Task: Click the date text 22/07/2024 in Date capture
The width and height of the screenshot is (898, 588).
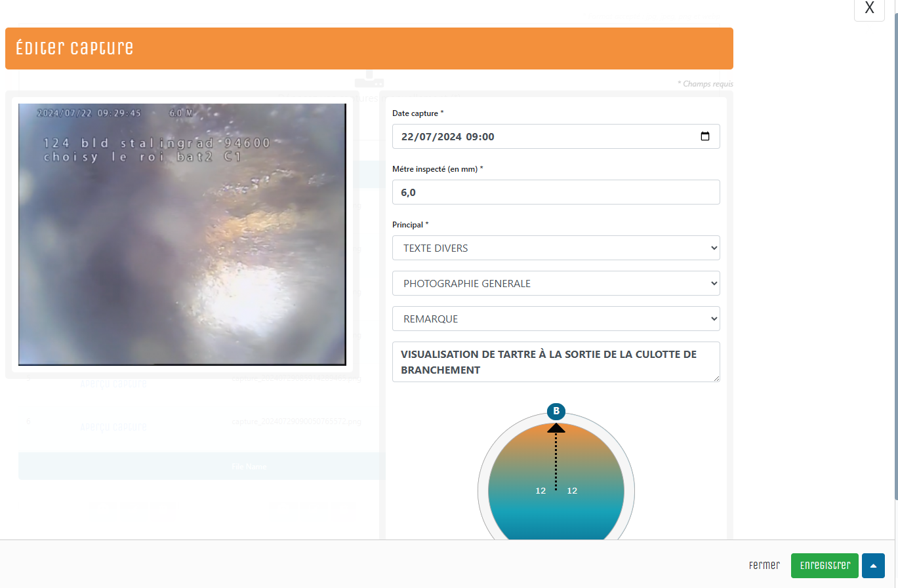Action: 432,136
